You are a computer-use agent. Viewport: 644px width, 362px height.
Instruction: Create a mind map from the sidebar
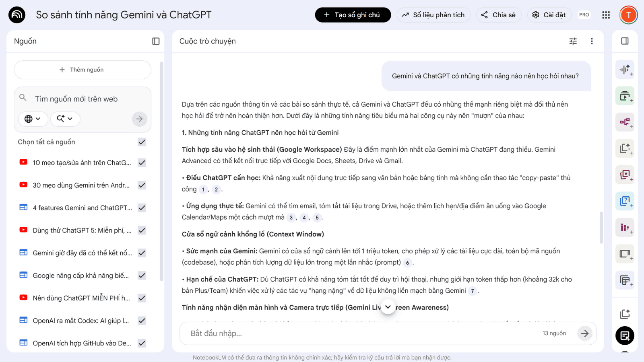coord(625,122)
